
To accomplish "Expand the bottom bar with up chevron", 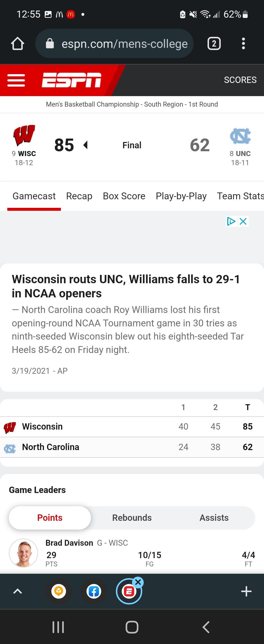I will [x=18, y=591].
